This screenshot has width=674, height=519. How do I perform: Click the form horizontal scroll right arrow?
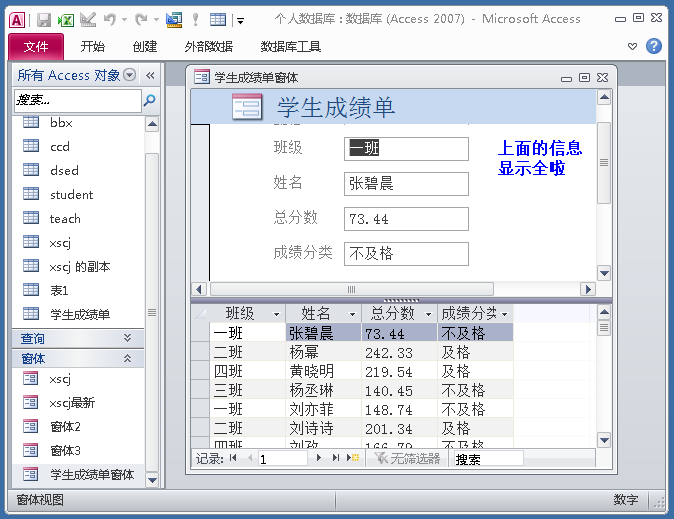[588, 289]
